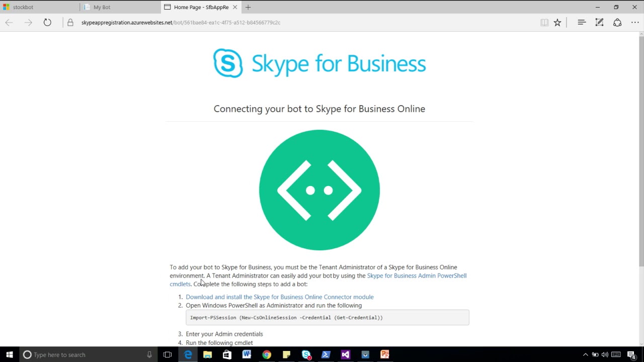Open Sticky Notes from the taskbar
The width and height of the screenshot is (644, 362).
(x=286, y=354)
